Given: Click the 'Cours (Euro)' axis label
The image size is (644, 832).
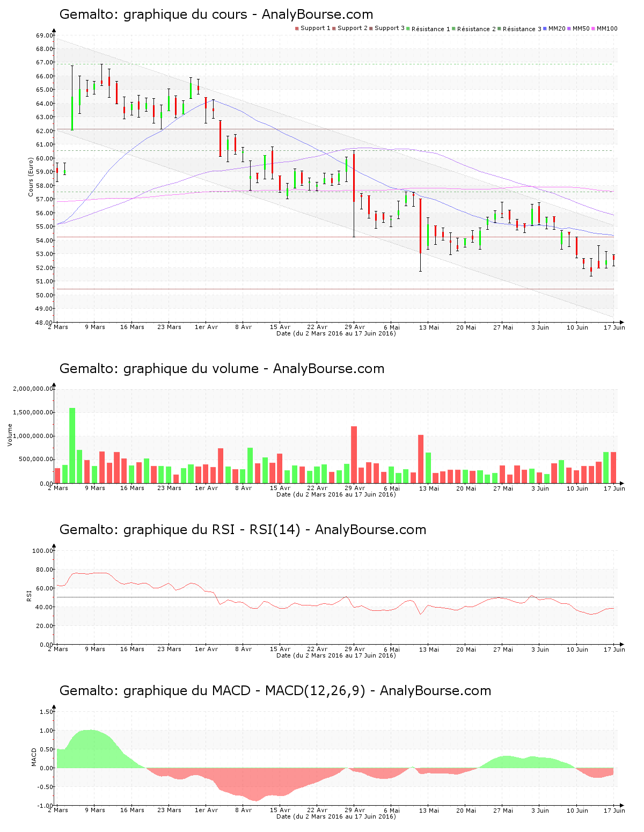Looking at the screenshot, I should click(31, 177).
